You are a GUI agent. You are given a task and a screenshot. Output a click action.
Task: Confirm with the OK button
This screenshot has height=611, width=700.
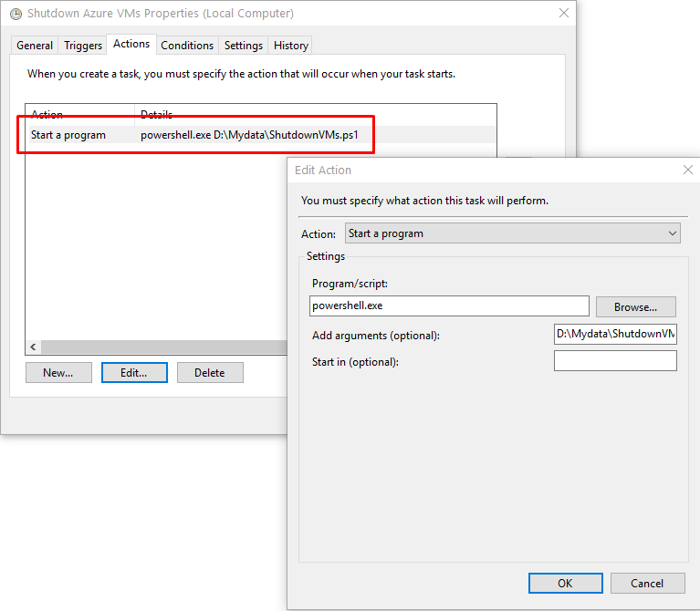pos(565,583)
